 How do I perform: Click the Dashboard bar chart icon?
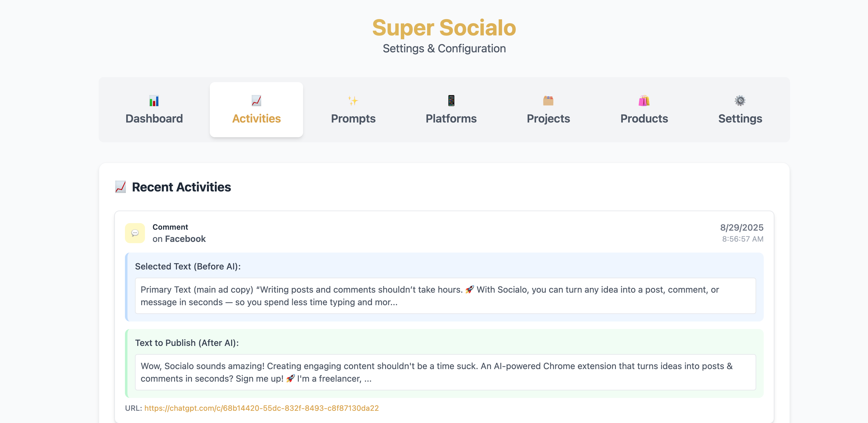tap(154, 101)
